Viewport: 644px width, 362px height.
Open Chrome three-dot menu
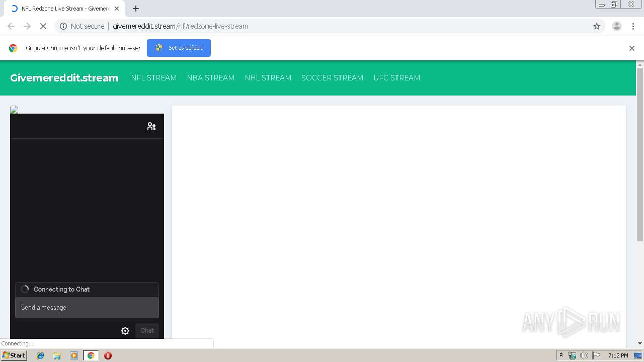pos(633,26)
